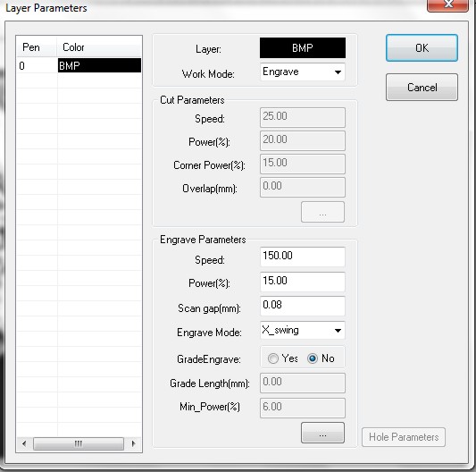
Task: Open the Work Mode dropdown
Action: 303,72
